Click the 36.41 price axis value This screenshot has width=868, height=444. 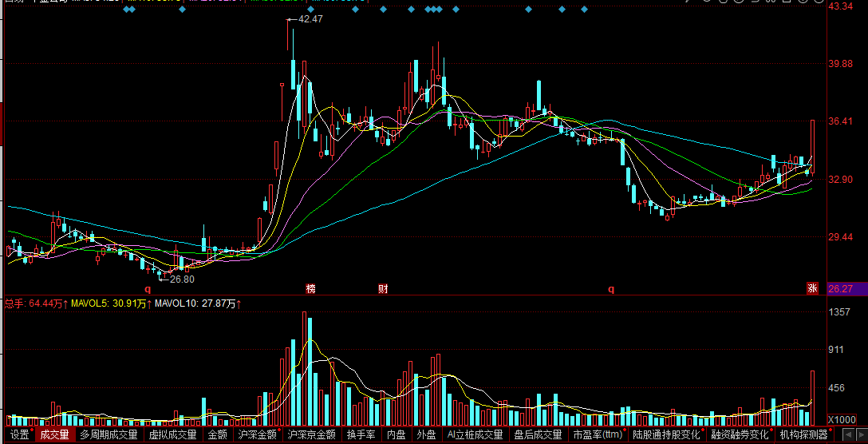click(x=841, y=121)
